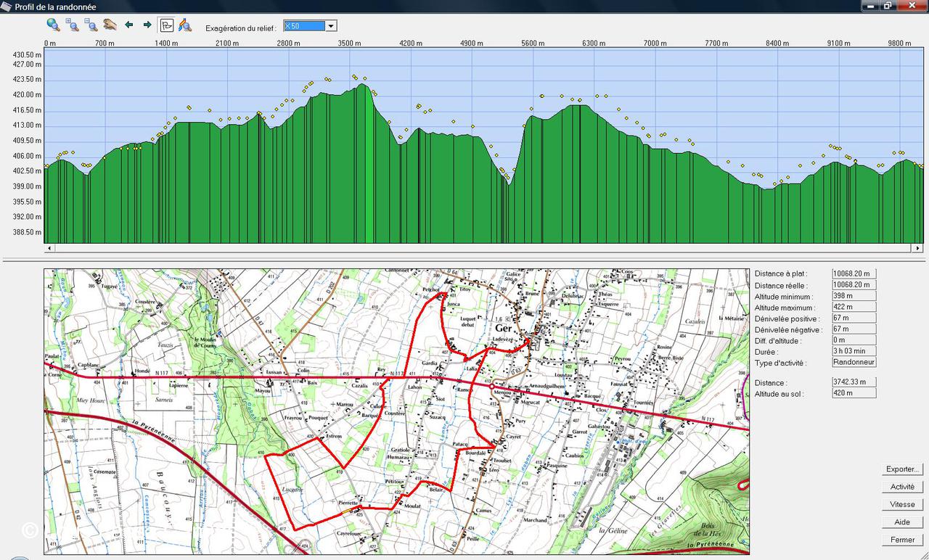Image resolution: width=929 pixels, height=560 pixels.
Task: Open help with the Aide button
Action: click(x=903, y=522)
